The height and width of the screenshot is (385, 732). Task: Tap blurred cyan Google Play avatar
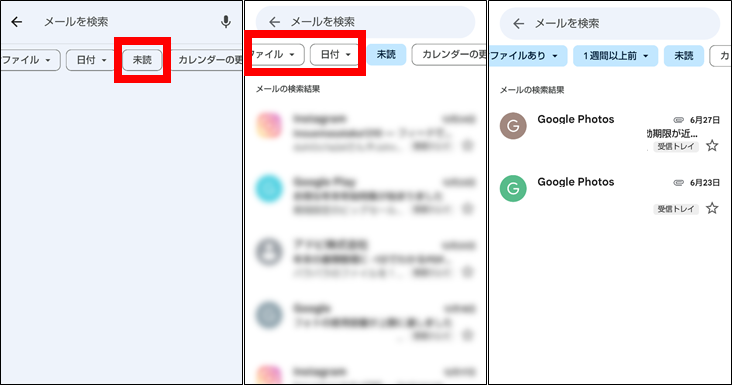[269, 189]
